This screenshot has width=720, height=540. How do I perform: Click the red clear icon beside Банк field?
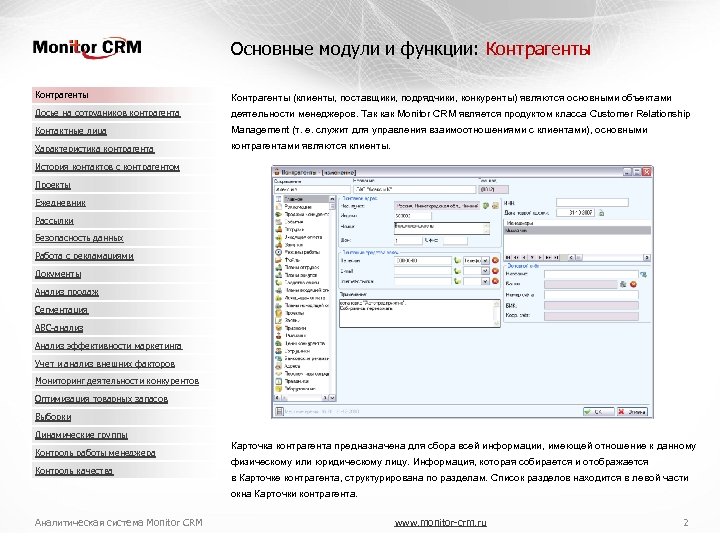(x=633, y=284)
